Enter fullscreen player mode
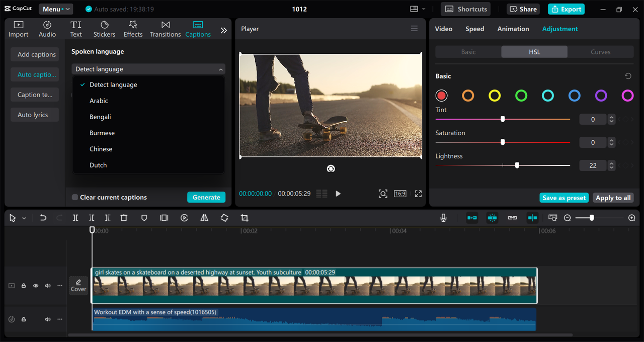The height and width of the screenshot is (342, 644). coord(418,194)
